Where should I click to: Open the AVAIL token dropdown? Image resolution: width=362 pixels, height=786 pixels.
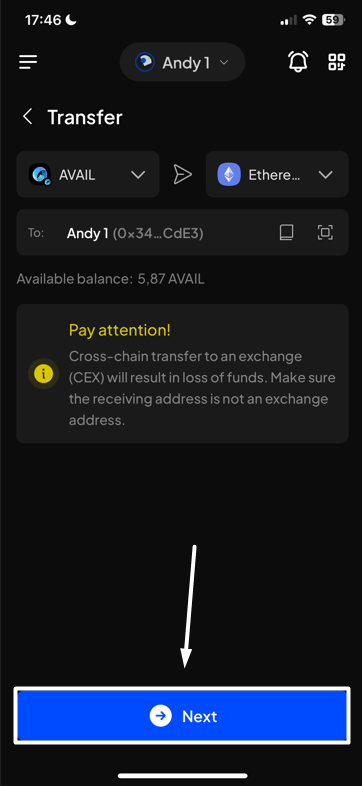88,174
